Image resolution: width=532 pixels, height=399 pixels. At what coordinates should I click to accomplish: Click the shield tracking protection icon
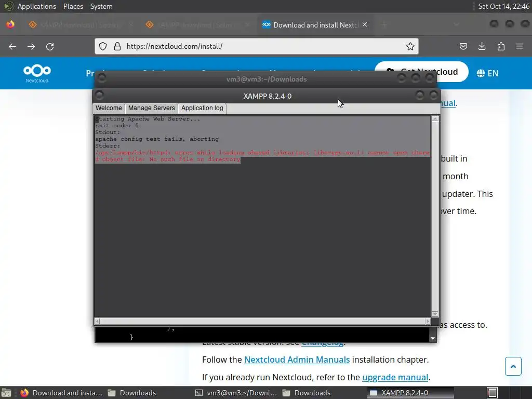103,46
